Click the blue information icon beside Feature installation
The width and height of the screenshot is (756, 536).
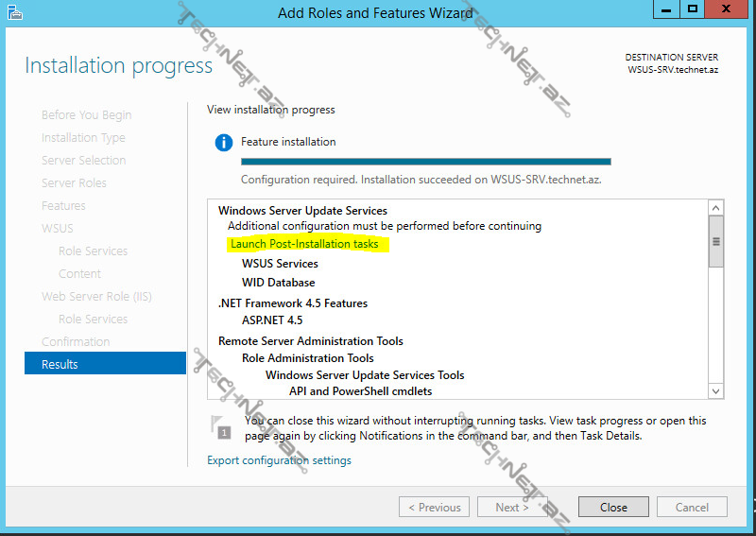224,143
